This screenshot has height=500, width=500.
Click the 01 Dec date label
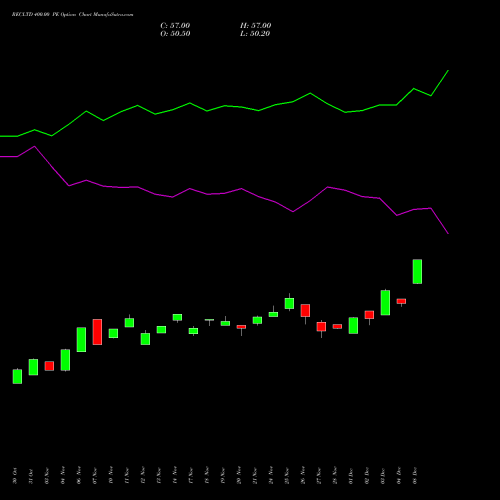pos(351,476)
